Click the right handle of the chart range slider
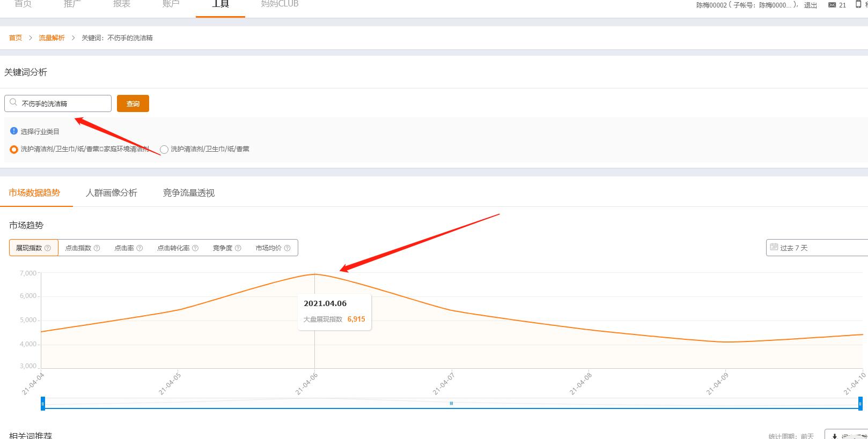Viewport: 868px width, 439px height. click(x=860, y=404)
